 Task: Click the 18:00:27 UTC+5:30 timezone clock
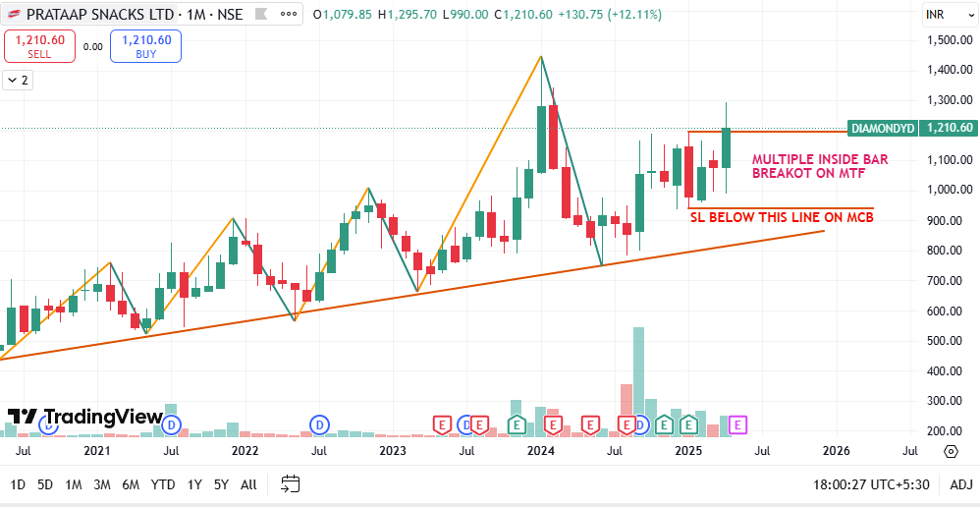[871, 484]
